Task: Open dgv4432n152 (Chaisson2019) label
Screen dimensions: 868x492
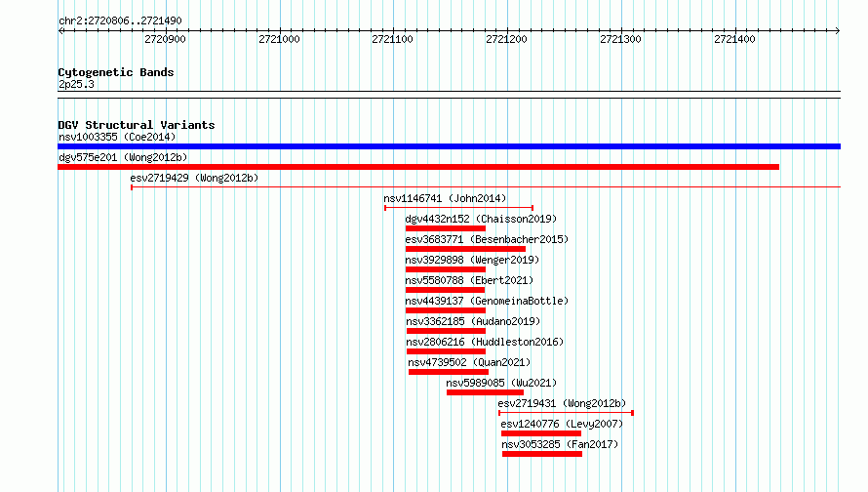Action: pos(481,219)
